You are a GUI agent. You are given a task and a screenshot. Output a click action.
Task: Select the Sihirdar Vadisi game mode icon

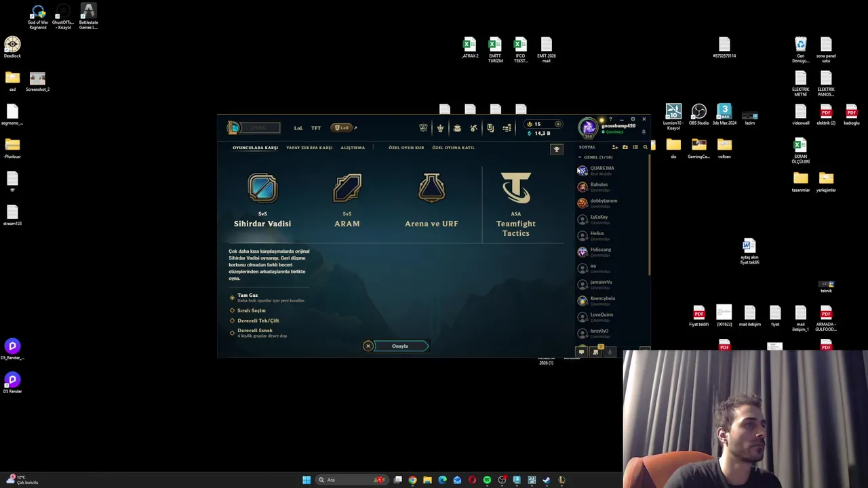(x=262, y=188)
